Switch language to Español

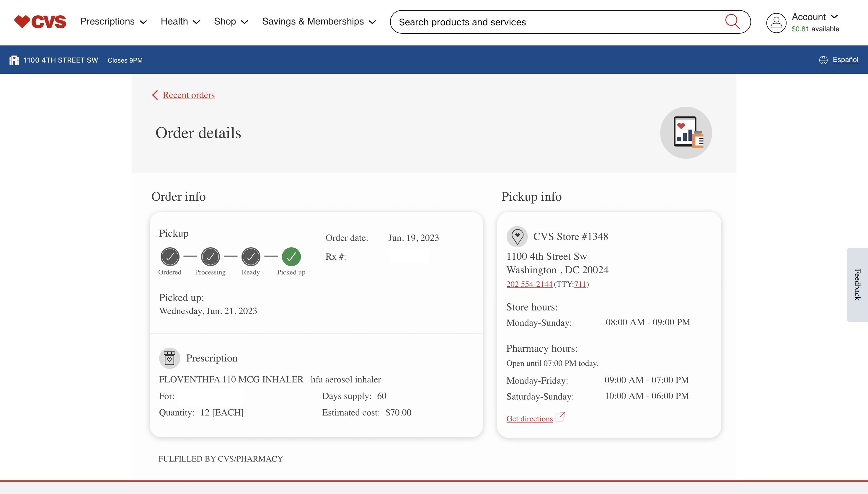845,60
